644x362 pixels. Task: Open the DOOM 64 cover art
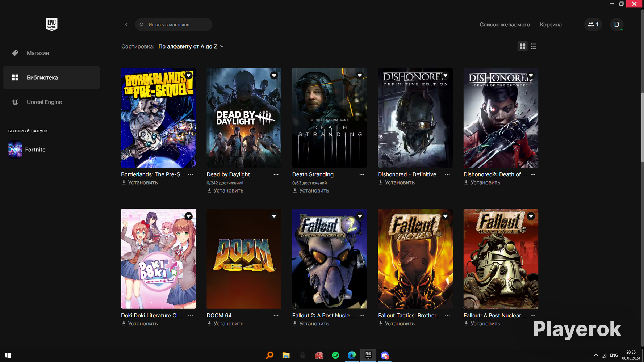244,258
